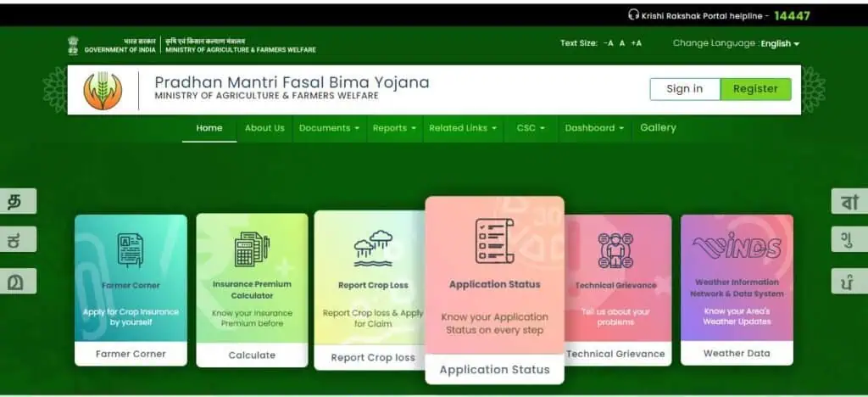
Task: Select the Tamil language tile
Action: (17, 201)
